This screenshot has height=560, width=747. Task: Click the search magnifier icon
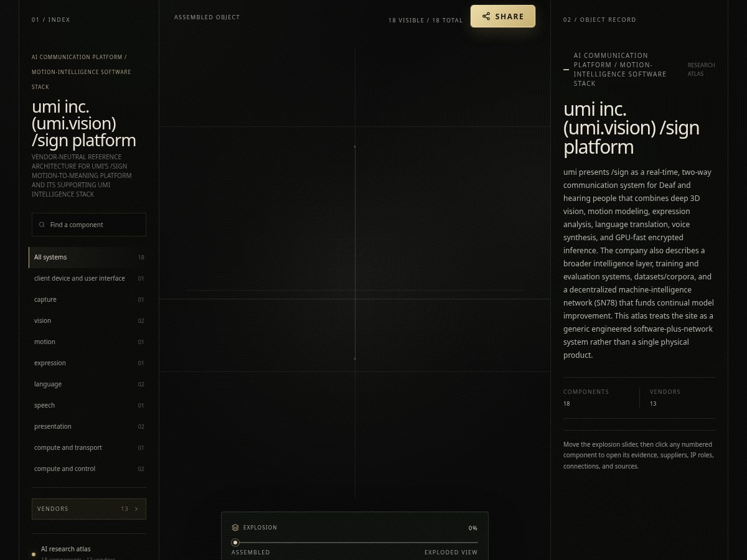pyautogui.click(x=42, y=225)
